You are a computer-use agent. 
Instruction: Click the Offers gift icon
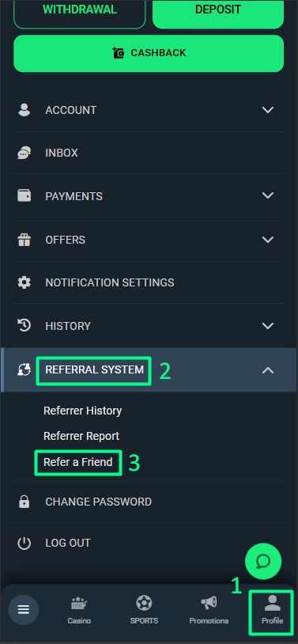coord(25,240)
